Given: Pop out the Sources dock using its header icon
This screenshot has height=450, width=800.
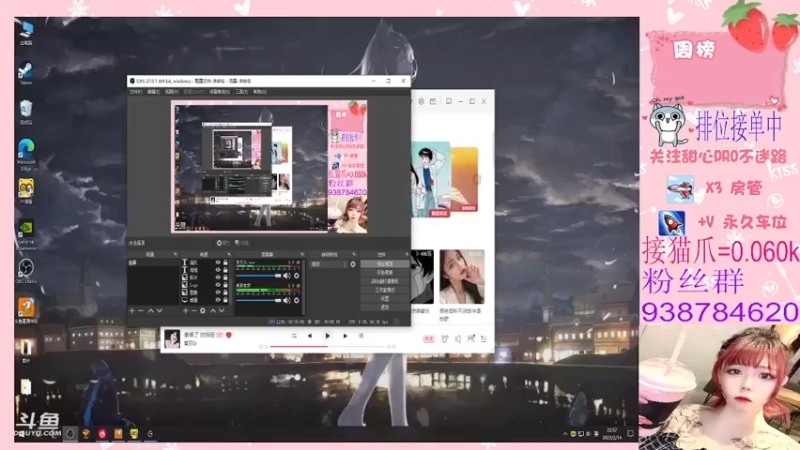Looking at the screenshot, I should [229, 254].
